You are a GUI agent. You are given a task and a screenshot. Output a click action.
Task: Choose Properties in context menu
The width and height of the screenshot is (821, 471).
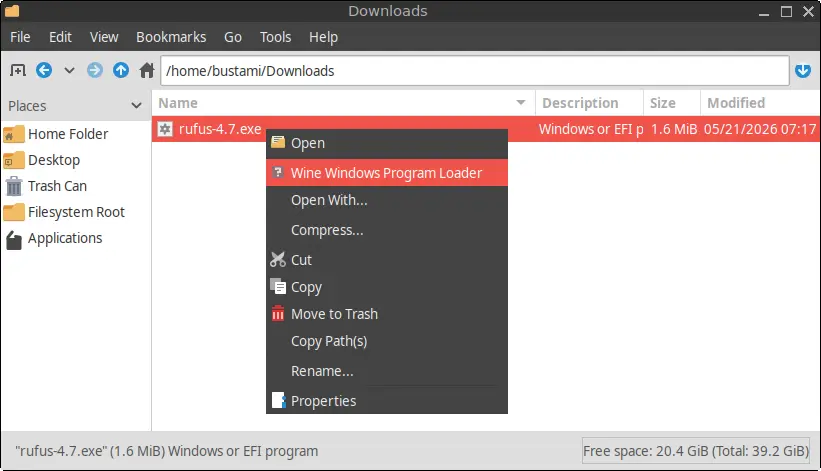pyautogui.click(x=387, y=401)
